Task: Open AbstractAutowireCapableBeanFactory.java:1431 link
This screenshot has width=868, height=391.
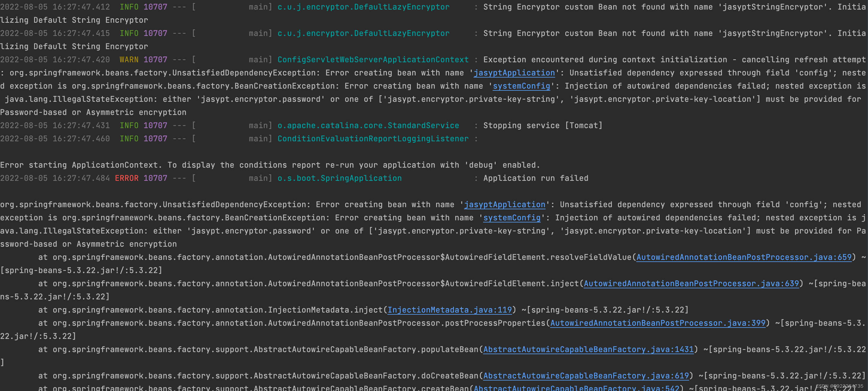Action: point(589,349)
